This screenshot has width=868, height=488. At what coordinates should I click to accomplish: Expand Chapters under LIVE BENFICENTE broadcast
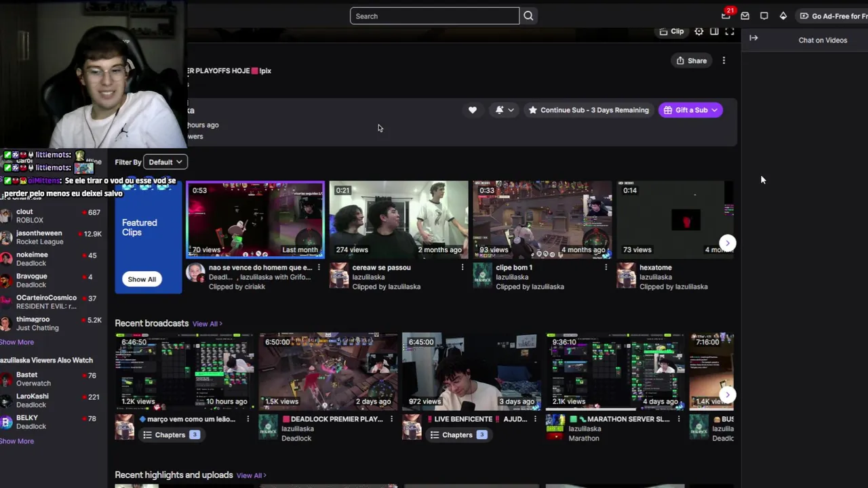click(x=458, y=435)
